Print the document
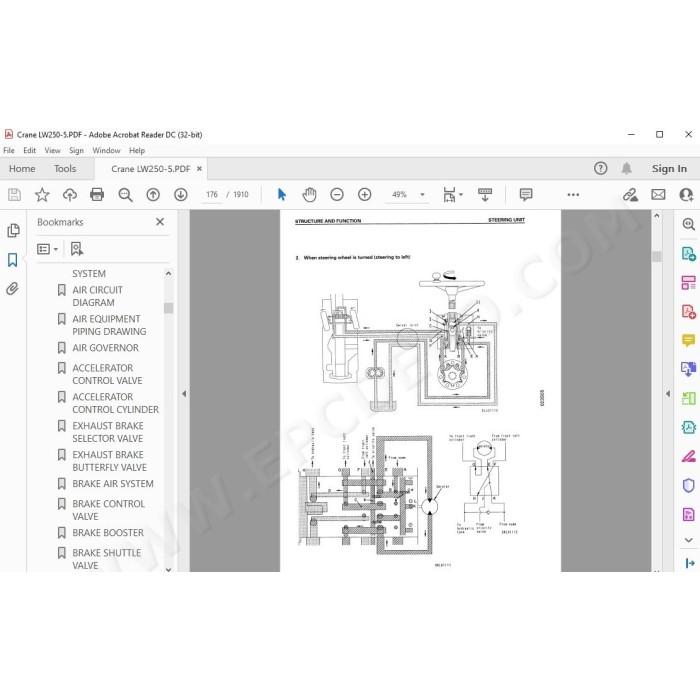Screen dimensions: 700x700 97,195
